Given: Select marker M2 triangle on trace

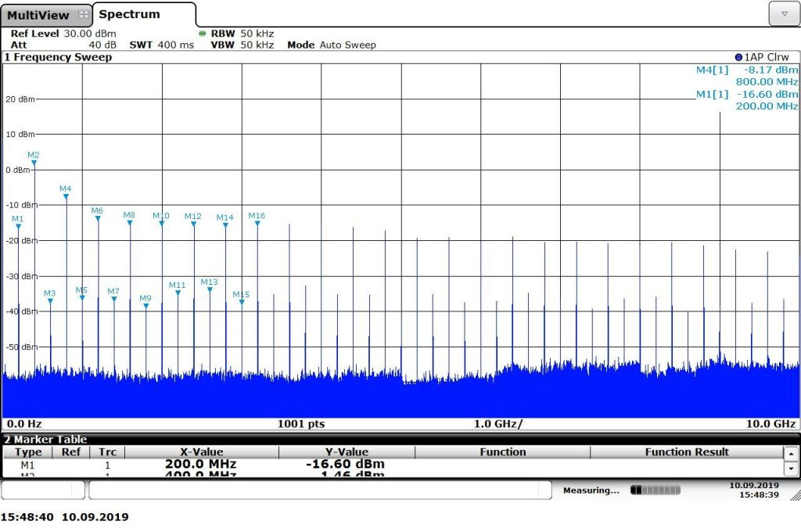Looking at the screenshot, I should click(34, 163).
